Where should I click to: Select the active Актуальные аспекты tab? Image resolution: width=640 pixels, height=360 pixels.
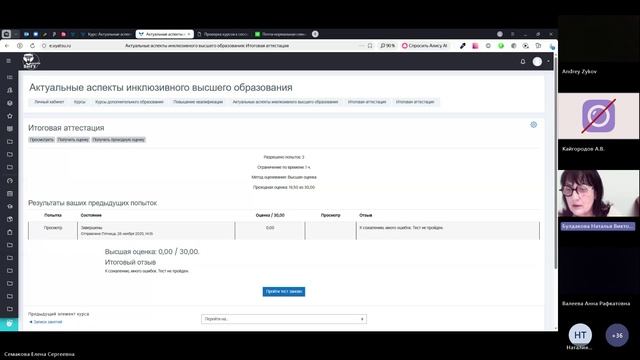pos(164,34)
